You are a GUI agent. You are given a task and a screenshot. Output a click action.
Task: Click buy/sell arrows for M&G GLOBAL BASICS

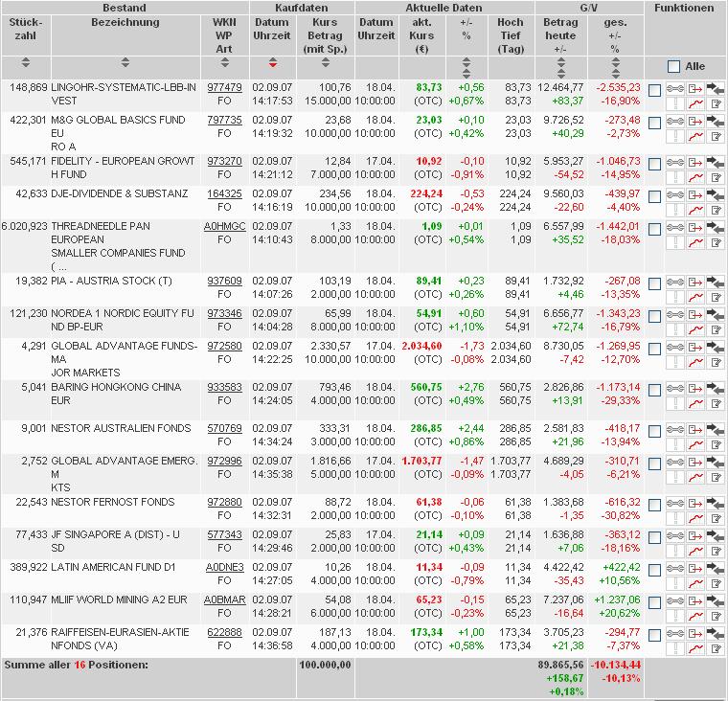pyautogui.click(x=716, y=121)
